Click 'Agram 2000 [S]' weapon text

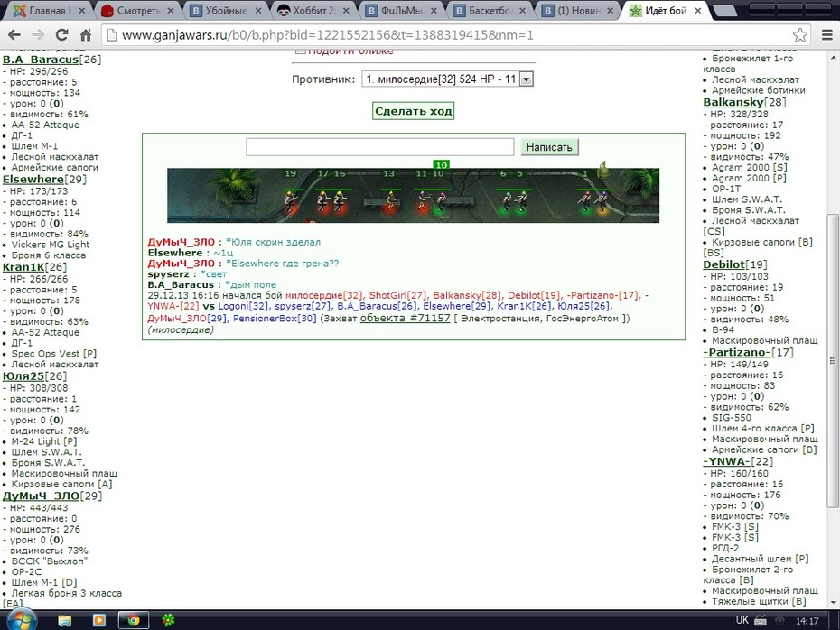coord(749,168)
